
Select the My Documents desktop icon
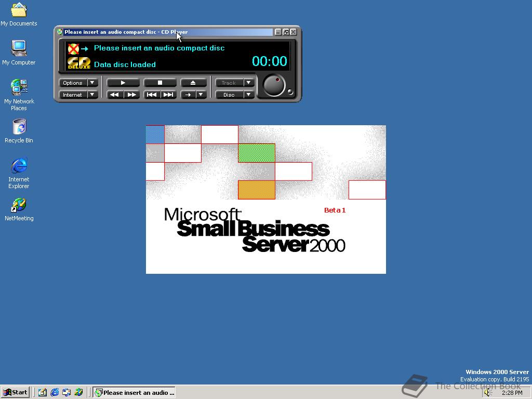(x=19, y=14)
